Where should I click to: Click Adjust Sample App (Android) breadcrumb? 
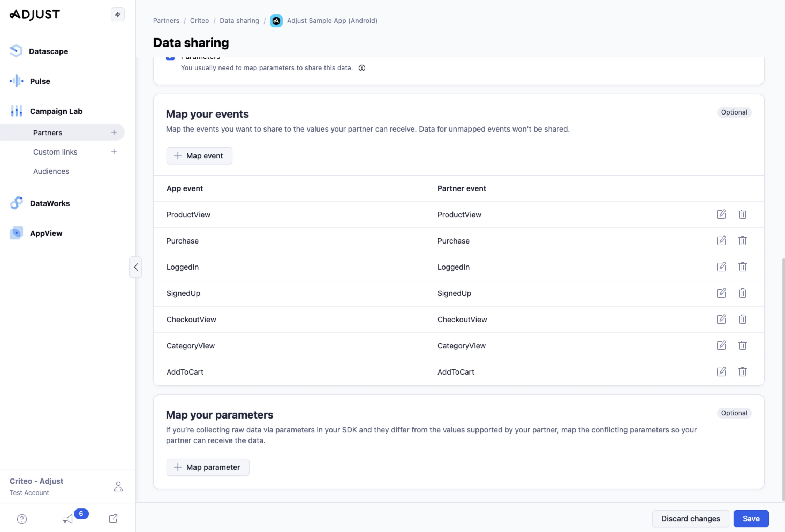(332, 21)
